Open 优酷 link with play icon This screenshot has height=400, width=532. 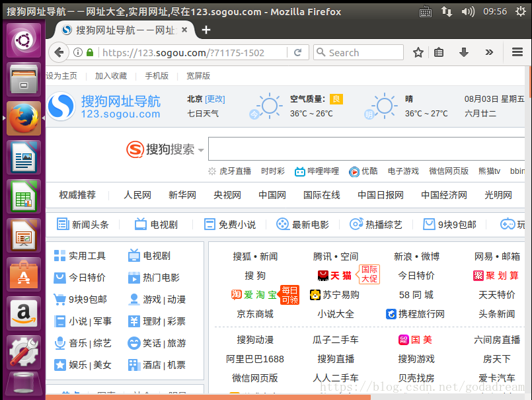(363, 171)
